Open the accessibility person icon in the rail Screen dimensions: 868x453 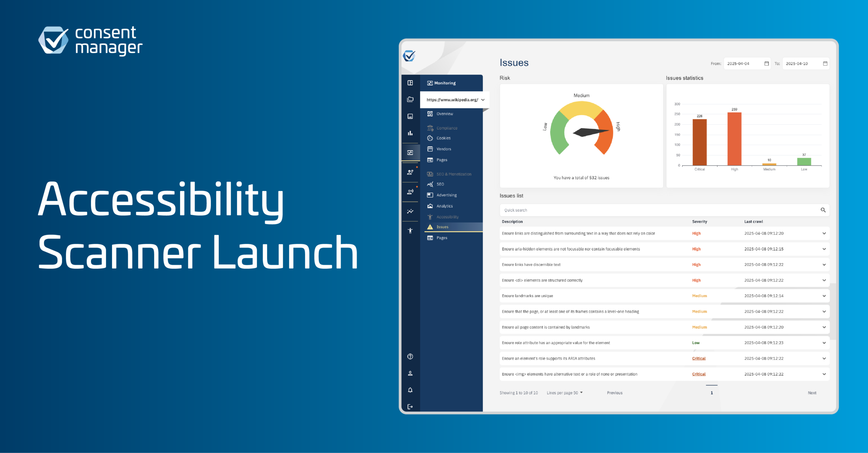(410, 231)
